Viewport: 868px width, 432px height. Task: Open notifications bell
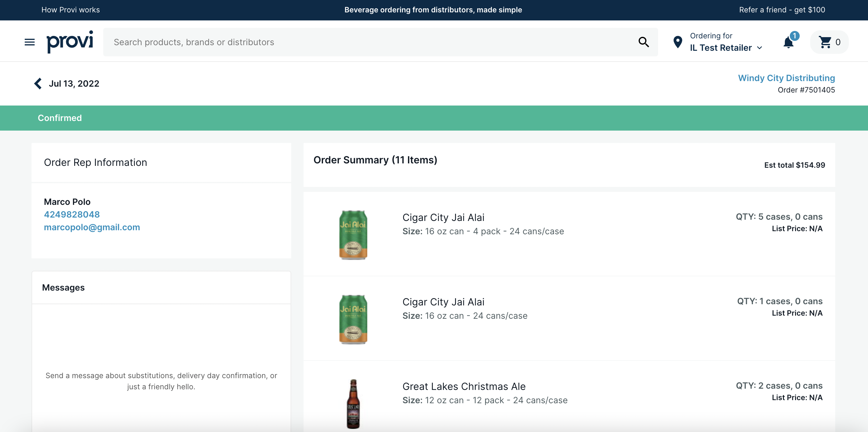pos(789,42)
